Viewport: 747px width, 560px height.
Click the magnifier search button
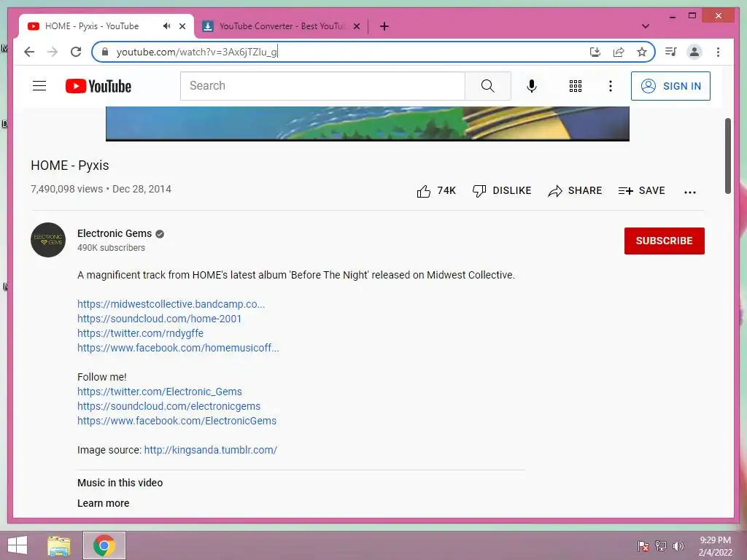pos(488,86)
